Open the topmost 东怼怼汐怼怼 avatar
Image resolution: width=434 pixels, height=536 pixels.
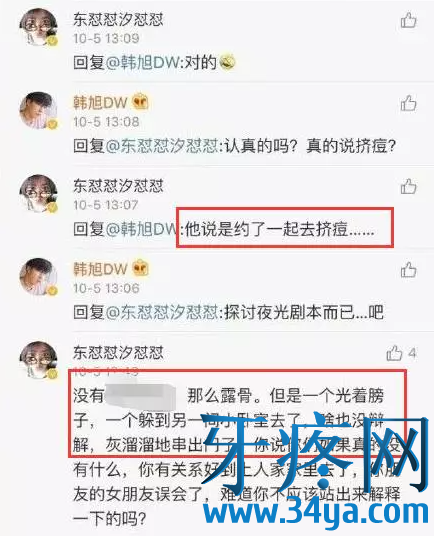pos(39,28)
